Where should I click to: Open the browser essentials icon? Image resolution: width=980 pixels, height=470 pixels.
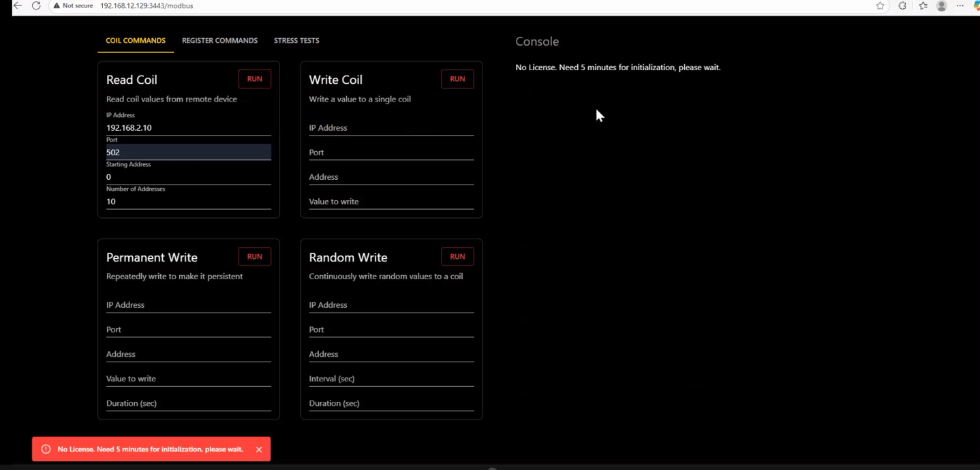[901, 5]
